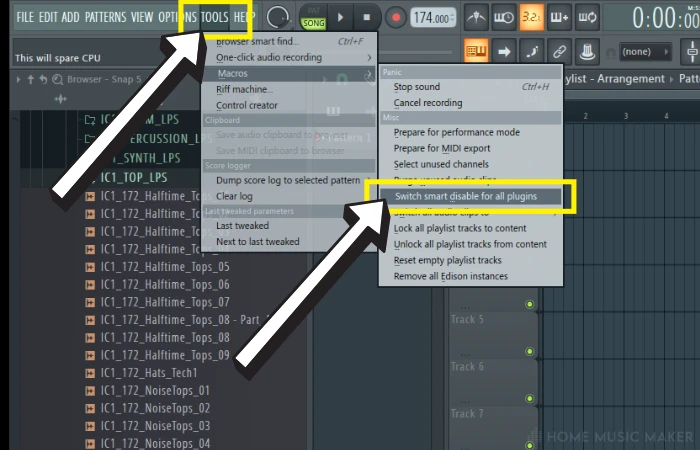Click the main snap magnet icon
Screen dimensions: 700x450
point(610,53)
